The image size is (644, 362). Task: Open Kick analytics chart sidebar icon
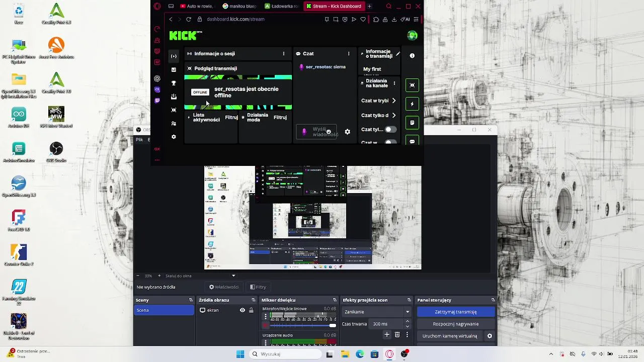(174, 70)
